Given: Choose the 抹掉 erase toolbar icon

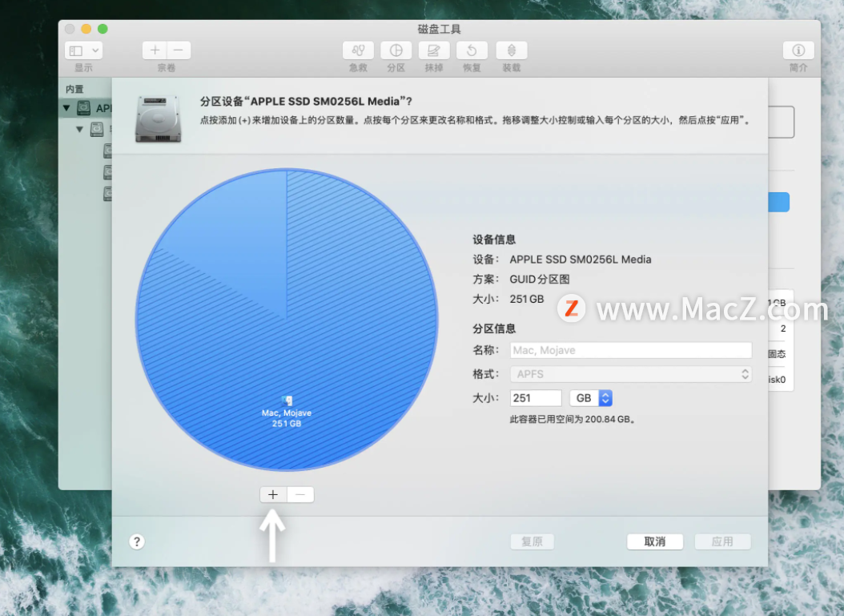Looking at the screenshot, I should click(x=434, y=50).
